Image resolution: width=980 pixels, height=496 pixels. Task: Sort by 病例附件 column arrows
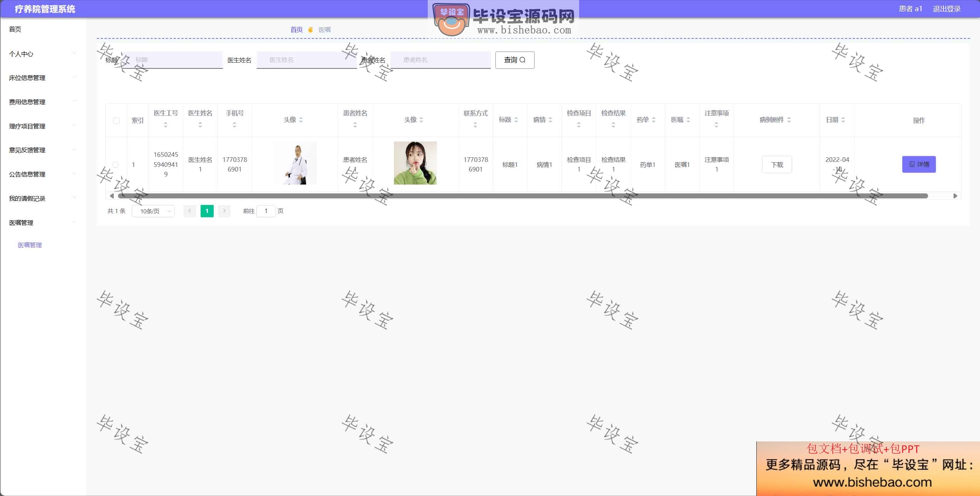(789, 120)
